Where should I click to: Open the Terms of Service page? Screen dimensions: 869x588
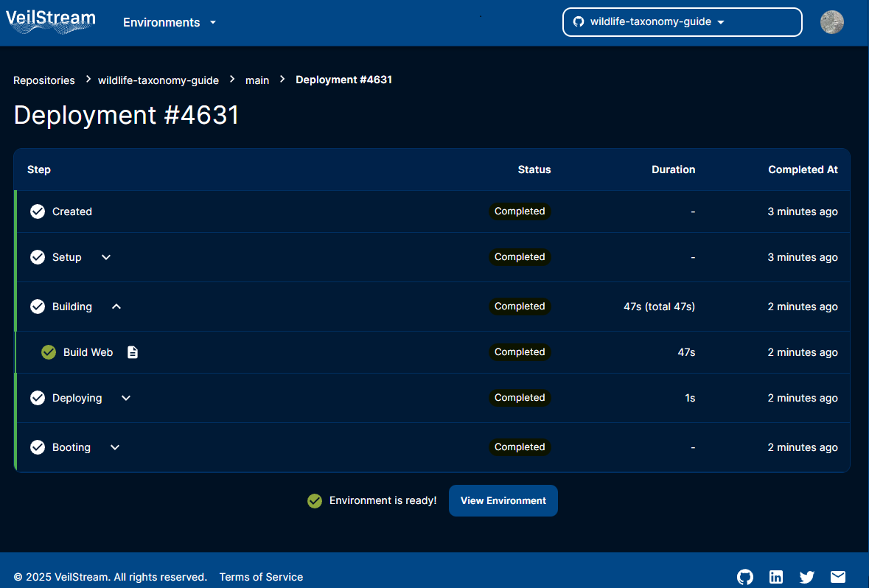[261, 577]
